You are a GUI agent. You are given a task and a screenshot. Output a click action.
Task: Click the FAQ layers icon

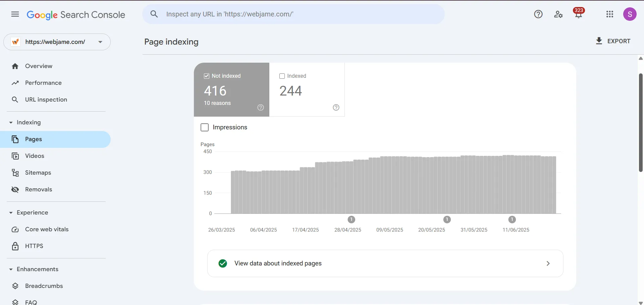point(15,302)
